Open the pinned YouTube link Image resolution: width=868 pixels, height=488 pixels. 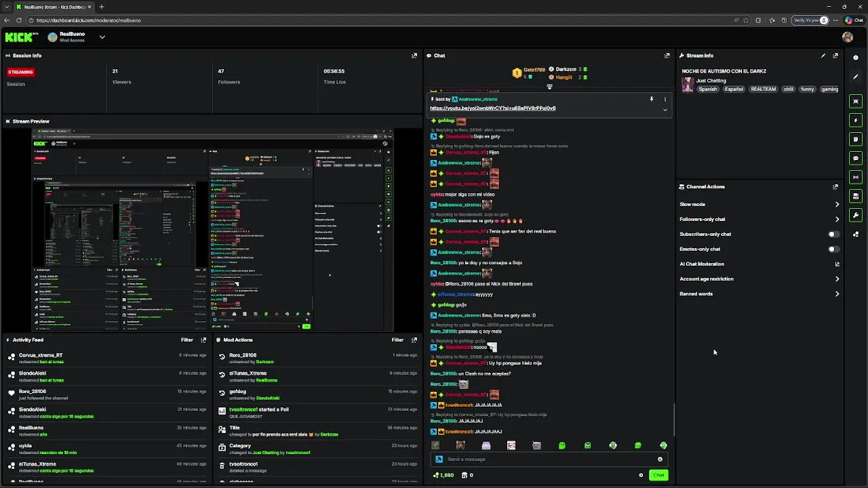coord(492,108)
